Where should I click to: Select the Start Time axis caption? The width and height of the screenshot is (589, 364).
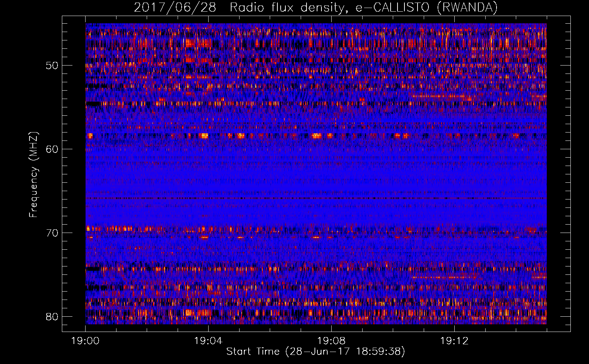316,352
